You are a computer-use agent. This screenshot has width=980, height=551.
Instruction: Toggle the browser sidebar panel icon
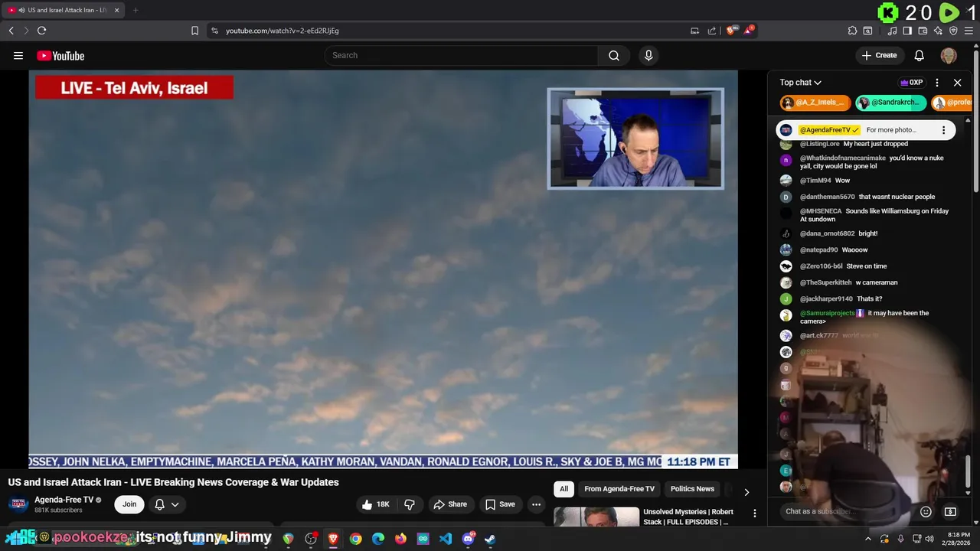(x=907, y=31)
